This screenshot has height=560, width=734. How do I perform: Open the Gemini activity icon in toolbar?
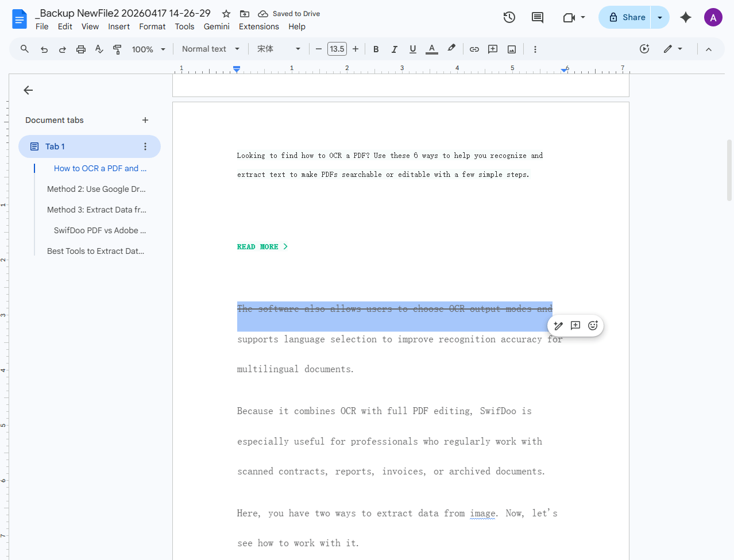(644, 49)
